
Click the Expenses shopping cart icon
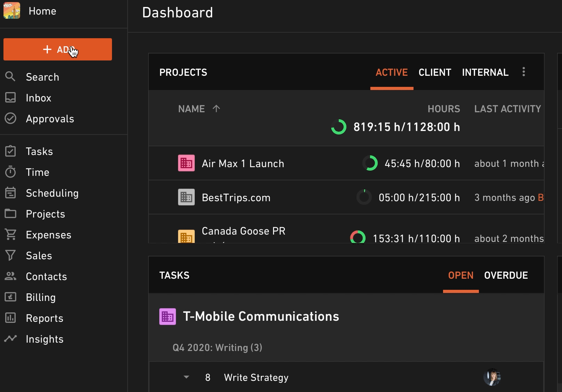pyautogui.click(x=10, y=235)
